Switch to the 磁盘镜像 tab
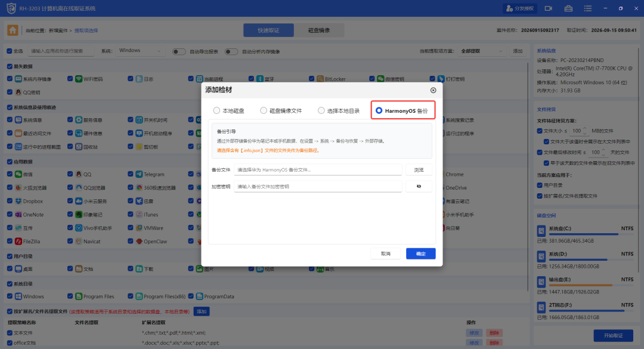Viewport: 644px width, 349px height. pyautogui.click(x=319, y=30)
